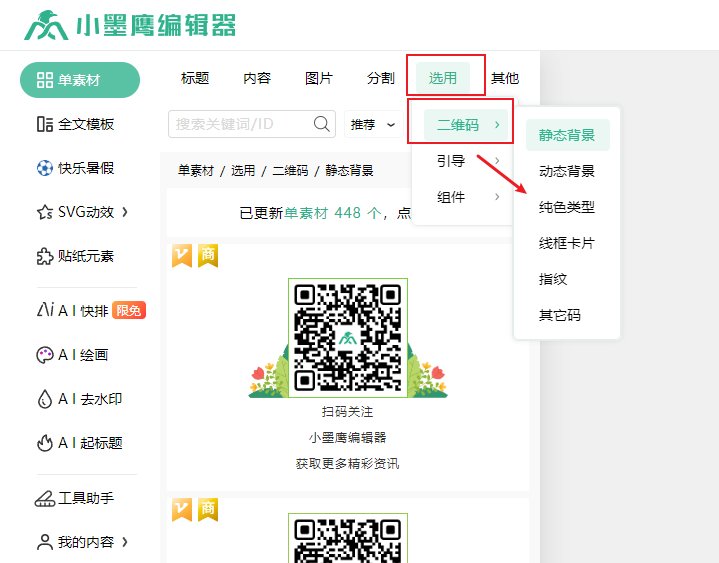
Task: Click the puzzle piece icon beside 贴纸元素
Action: [44, 256]
